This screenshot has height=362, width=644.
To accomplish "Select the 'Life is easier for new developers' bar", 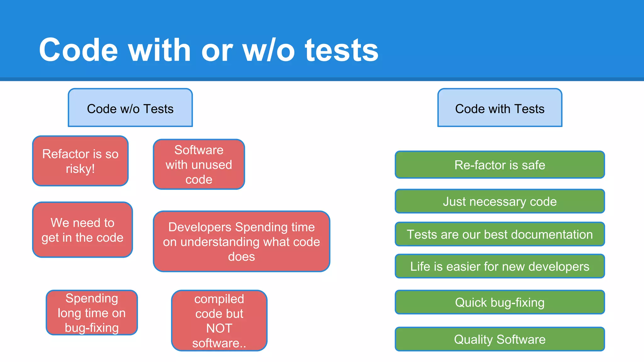I will (500, 266).
